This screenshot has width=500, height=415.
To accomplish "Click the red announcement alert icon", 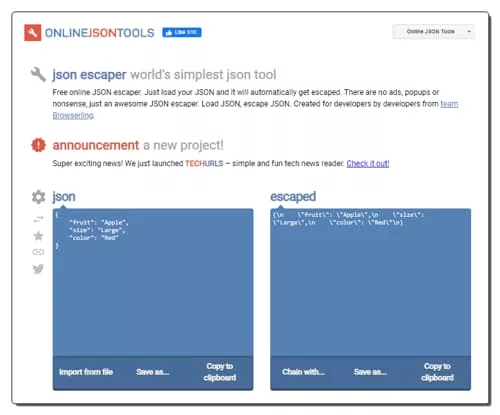I will pyautogui.click(x=38, y=145).
